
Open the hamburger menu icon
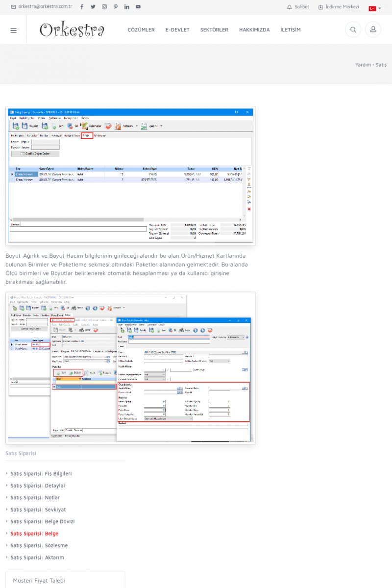(13, 30)
